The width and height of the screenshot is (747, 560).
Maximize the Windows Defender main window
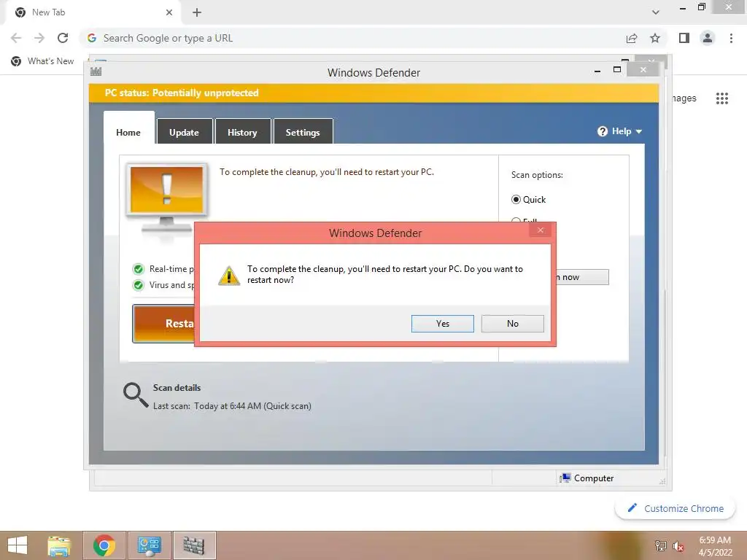(x=617, y=70)
